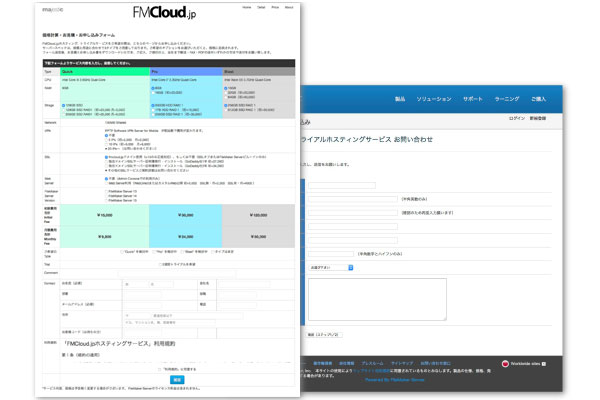Click the blue submit button at the form bottom
The image size is (600, 400).
pyautogui.click(x=177, y=380)
